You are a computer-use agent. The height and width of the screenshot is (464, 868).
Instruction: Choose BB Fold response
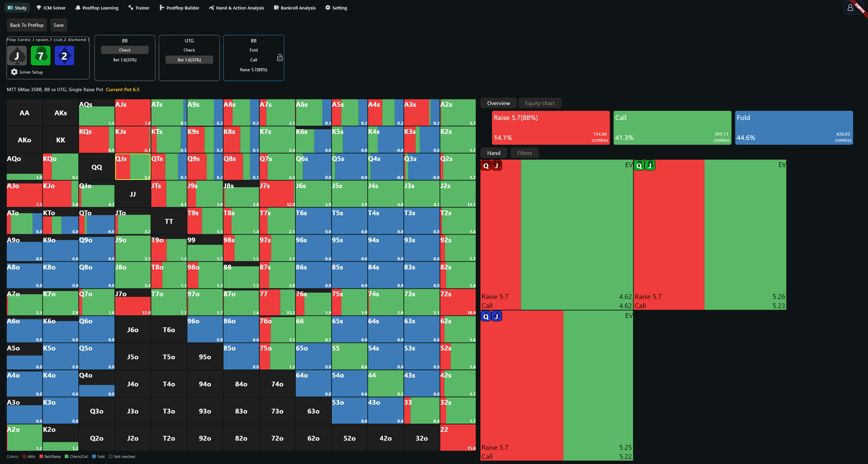point(254,50)
